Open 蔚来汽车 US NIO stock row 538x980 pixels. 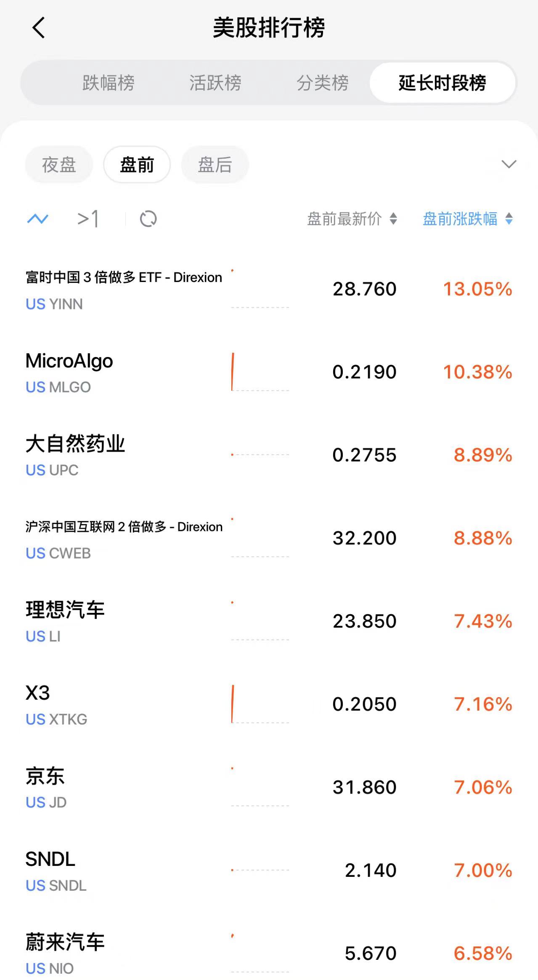tap(269, 953)
